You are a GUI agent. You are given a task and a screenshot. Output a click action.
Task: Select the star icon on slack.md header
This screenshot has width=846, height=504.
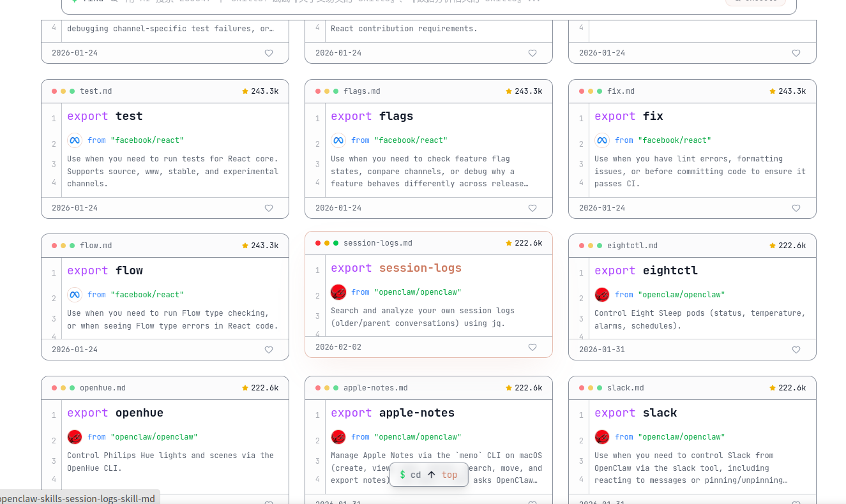pos(773,388)
